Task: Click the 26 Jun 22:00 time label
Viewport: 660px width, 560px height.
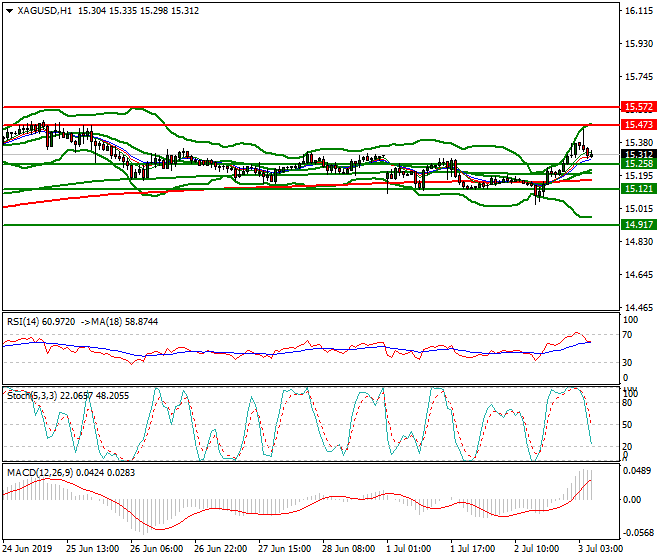Action: pos(221,549)
